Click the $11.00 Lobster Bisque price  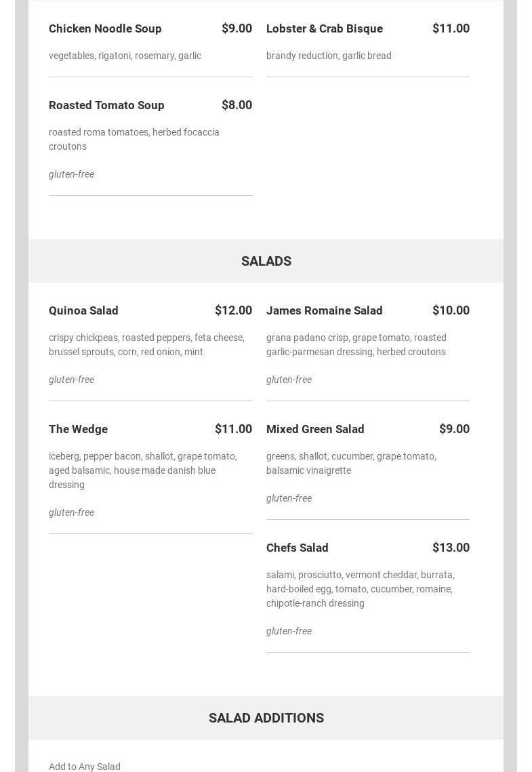(451, 28)
